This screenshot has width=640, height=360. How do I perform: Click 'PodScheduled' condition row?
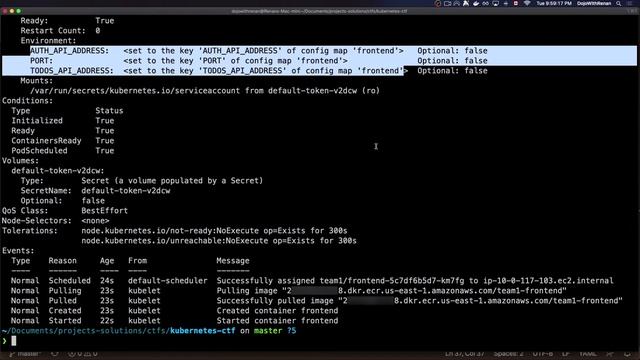62,151
